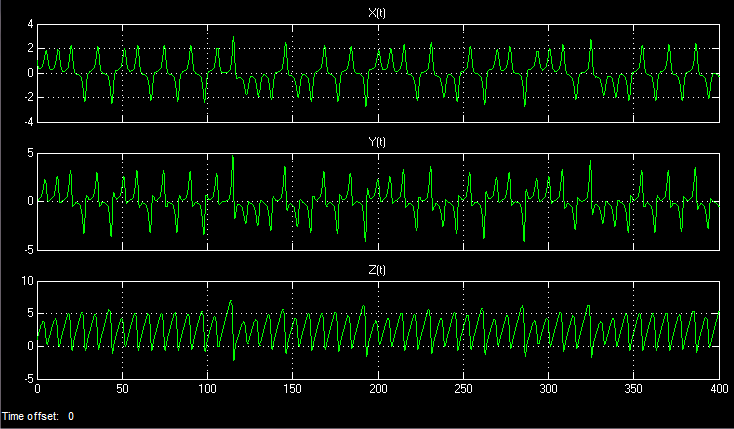Click the -4 label on X(t) axis
Viewport: 734px width, 429px height.
[29, 122]
